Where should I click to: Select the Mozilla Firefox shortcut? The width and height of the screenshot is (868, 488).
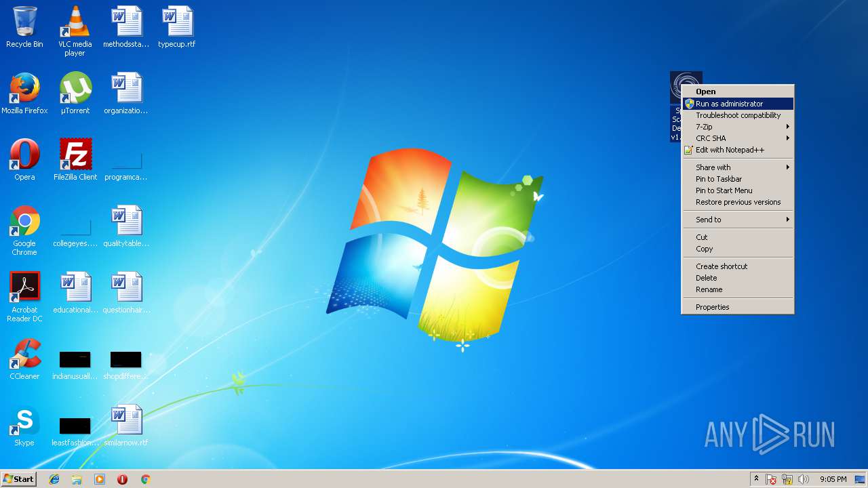24,94
